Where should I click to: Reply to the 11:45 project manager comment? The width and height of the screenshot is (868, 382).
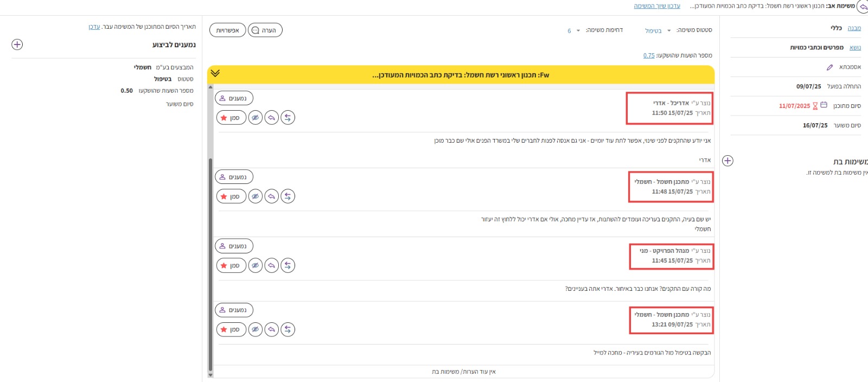(272, 265)
